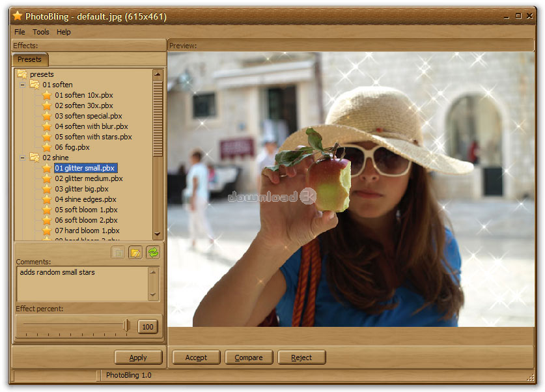Screen dimensions: 545x392
Task: Click the presets tree scrollbar up arrow
Action: 158,74
